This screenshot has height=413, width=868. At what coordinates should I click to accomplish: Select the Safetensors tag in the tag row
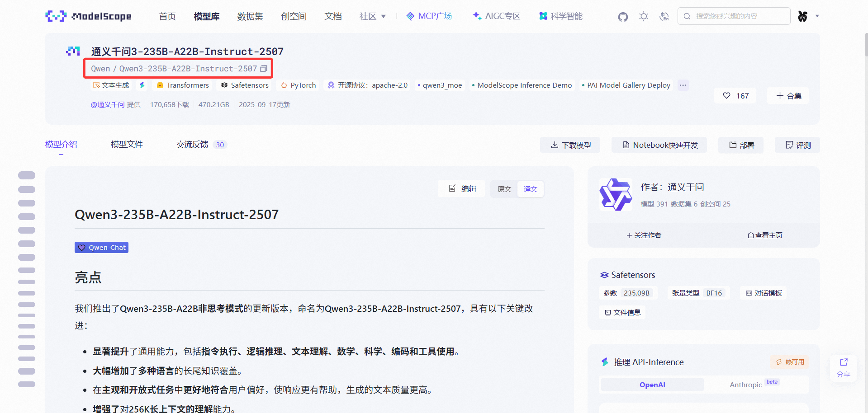[x=245, y=85]
